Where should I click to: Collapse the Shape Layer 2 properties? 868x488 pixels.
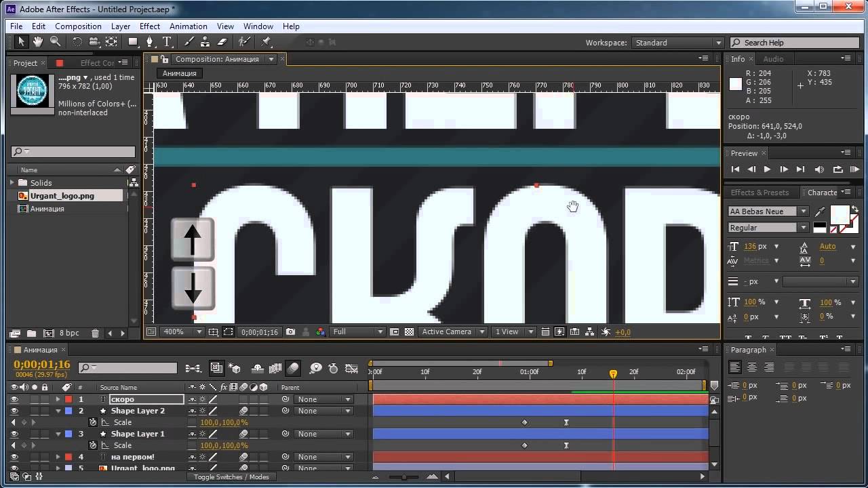(x=58, y=411)
